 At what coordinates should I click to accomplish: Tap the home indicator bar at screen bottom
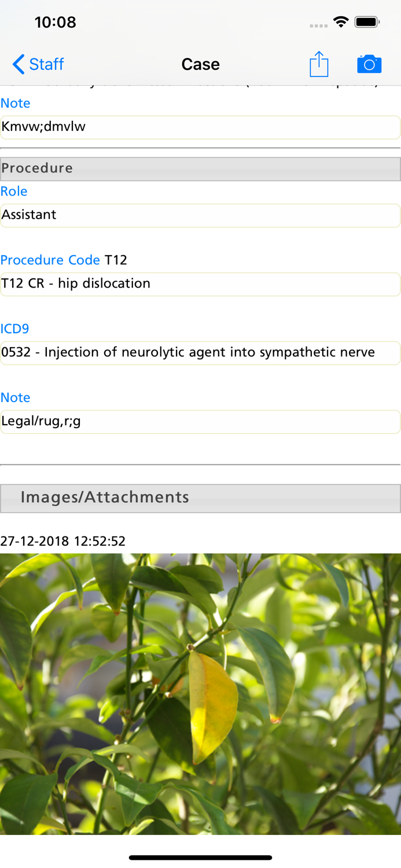coord(200,858)
